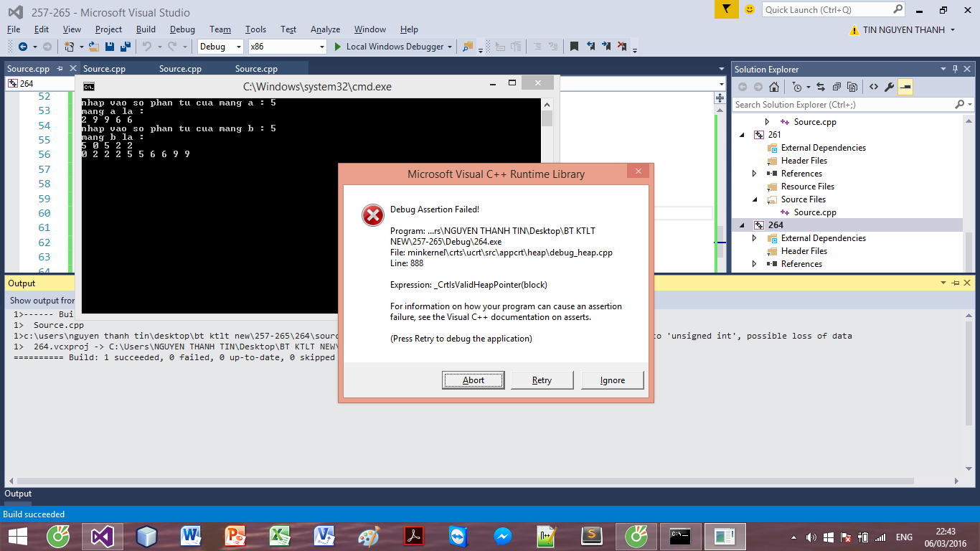Toggle bookmark on current line
980x551 pixels.
coord(574,47)
